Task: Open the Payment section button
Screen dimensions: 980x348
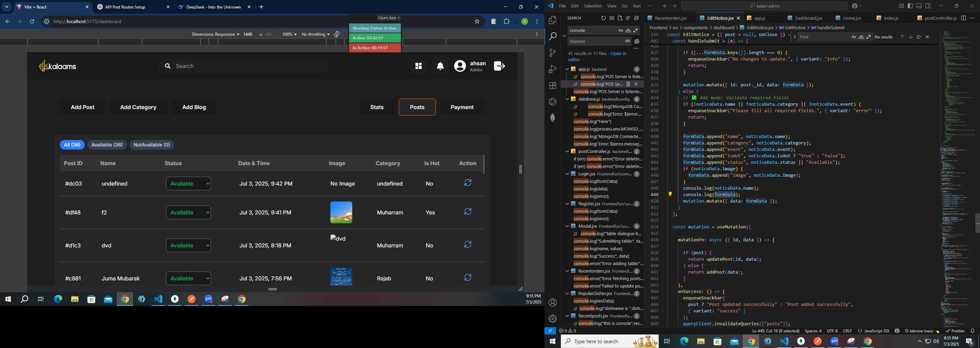Action: 462,107
